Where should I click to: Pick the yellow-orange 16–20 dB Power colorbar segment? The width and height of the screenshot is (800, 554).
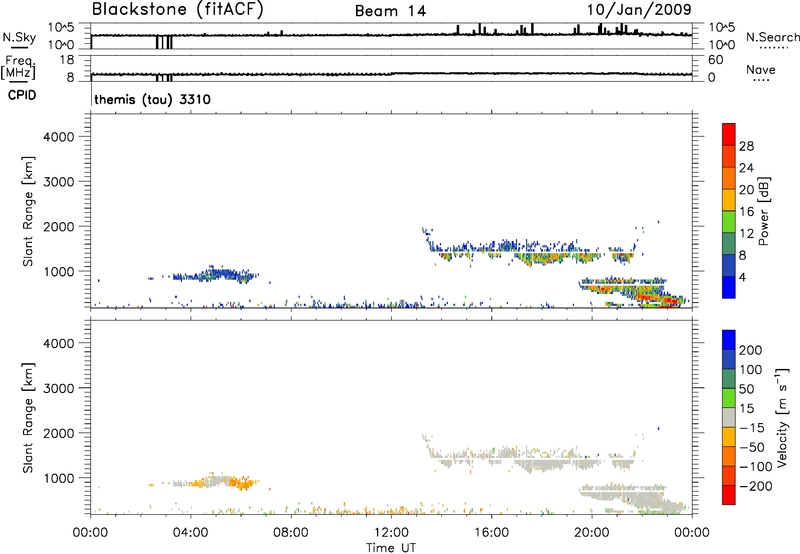pyautogui.click(x=729, y=199)
